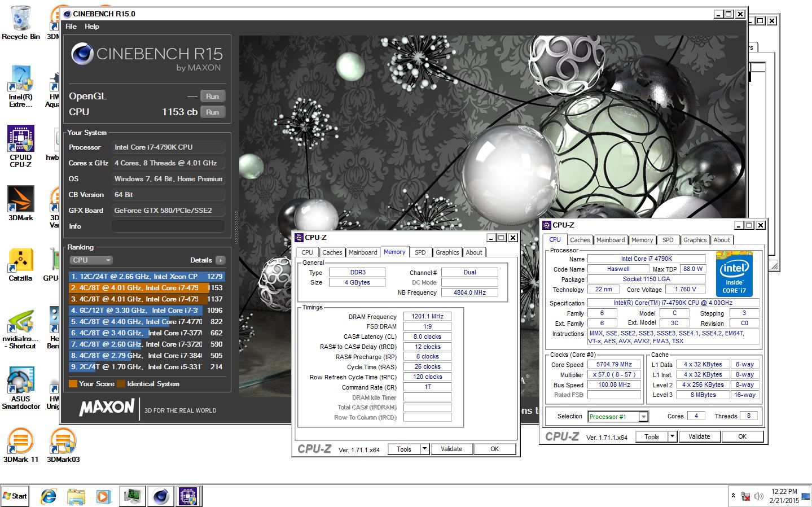Launch the 3DMark 11 desktop icon
The image size is (812, 507).
tap(21, 445)
